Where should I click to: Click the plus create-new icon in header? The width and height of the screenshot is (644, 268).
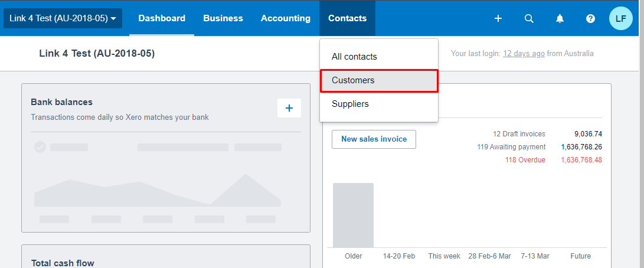coord(498,18)
